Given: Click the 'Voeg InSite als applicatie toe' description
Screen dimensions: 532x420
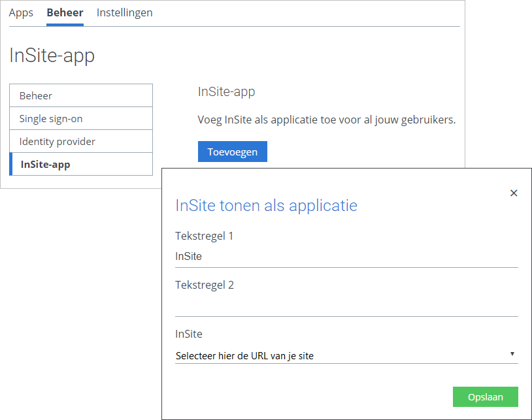Looking at the screenshot, I should (326, 120).
